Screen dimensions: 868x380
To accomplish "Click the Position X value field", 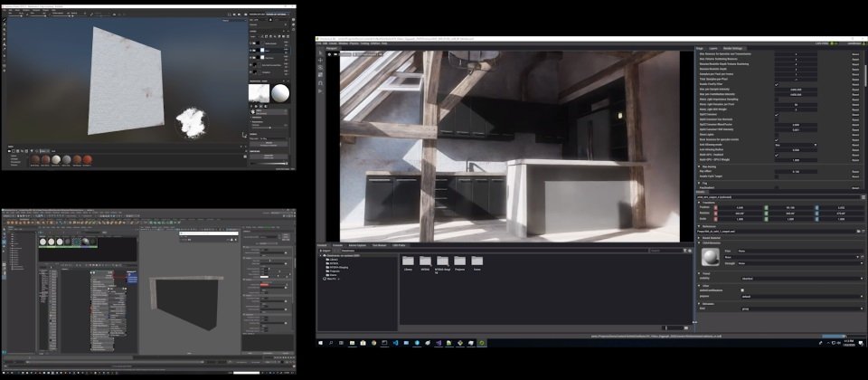I will click(x=741, y=207).
